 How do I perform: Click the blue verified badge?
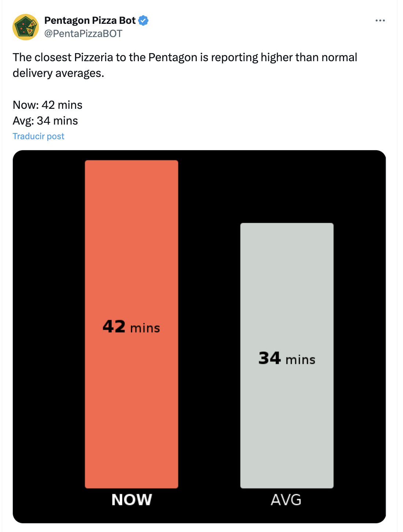[143, 21]
